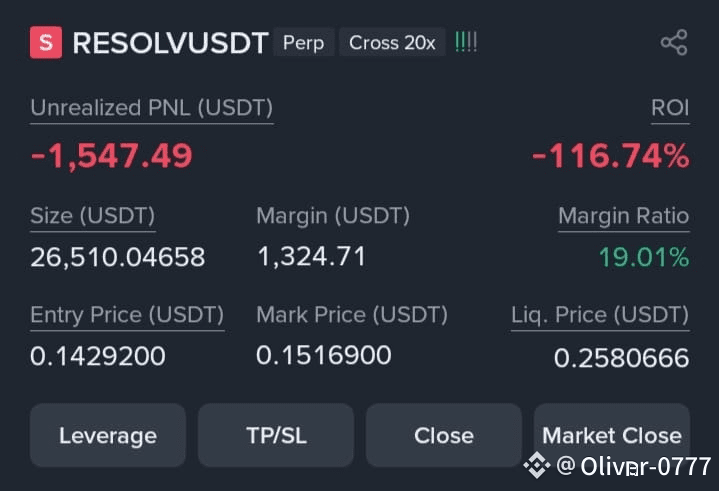Tap the red S symbol badge
Screen dimensions: 719x491
point(46,43)
